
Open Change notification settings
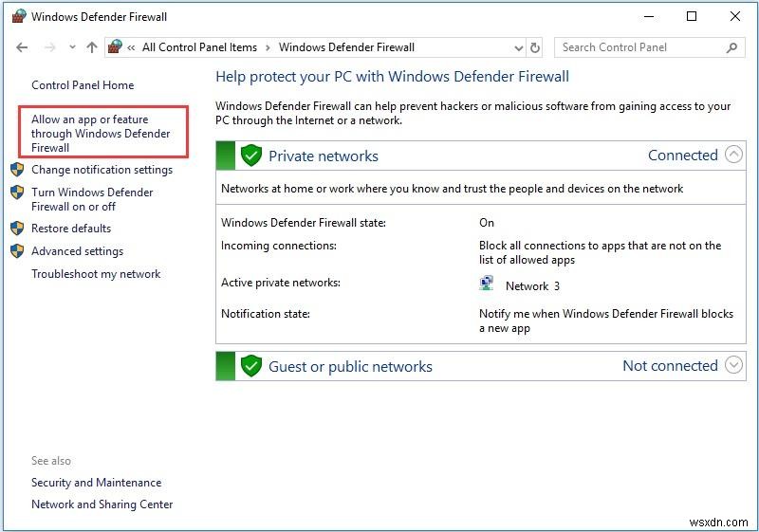point(102,170)
